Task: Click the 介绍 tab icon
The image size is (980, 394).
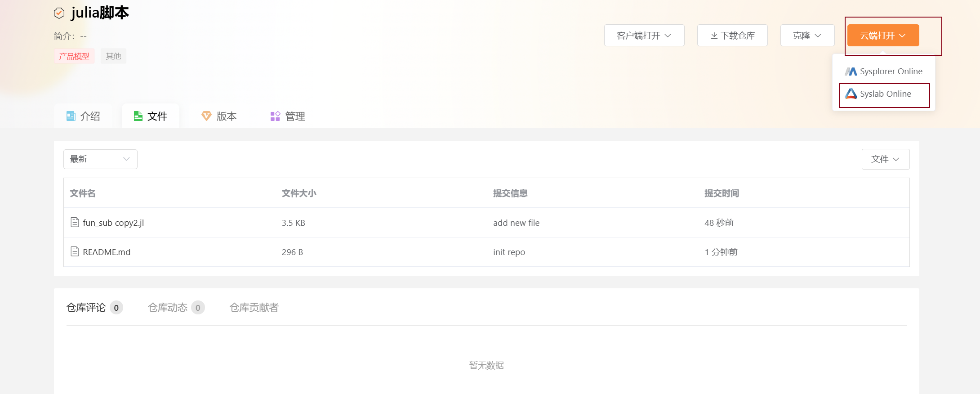Action: click(71, 116)
